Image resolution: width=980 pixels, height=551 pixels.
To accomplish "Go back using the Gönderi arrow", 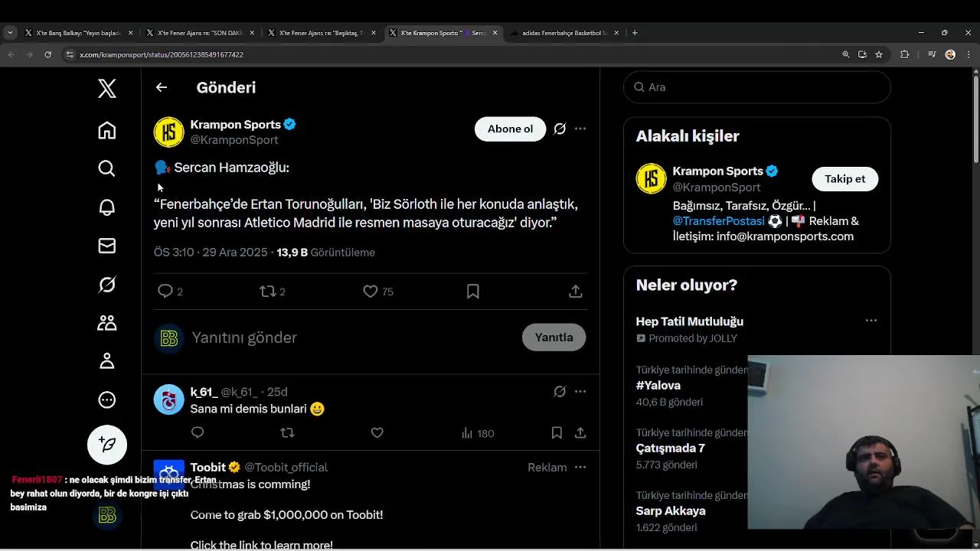I will [162, 87].
